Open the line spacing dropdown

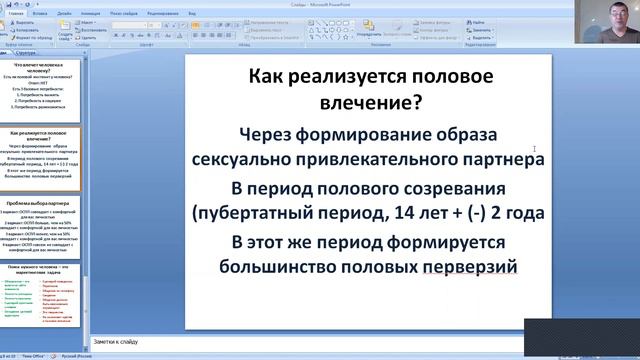237,25
